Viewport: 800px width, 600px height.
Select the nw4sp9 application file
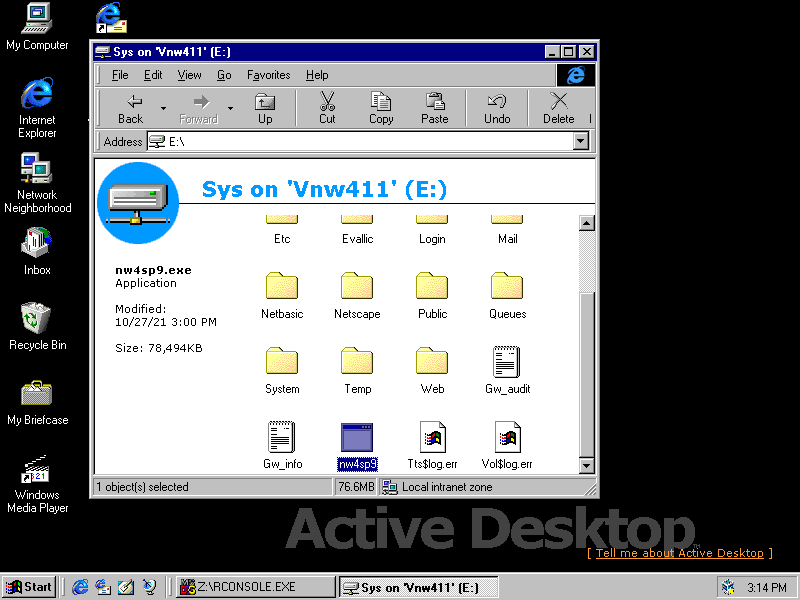357,445
